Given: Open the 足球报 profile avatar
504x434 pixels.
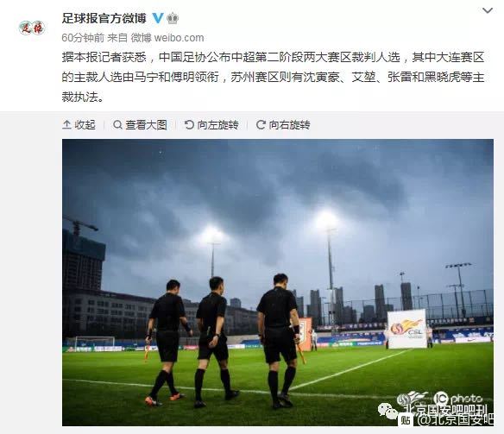Looking at the screenshot, I should tap(32, 28).
